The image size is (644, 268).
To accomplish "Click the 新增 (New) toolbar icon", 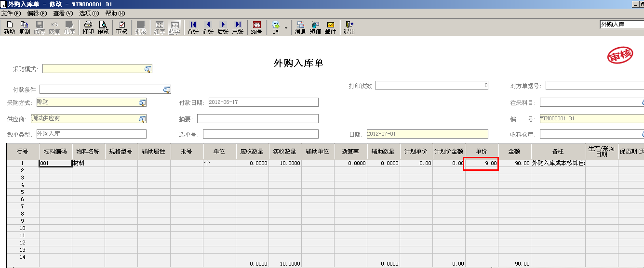I will (x=9, y=27).
